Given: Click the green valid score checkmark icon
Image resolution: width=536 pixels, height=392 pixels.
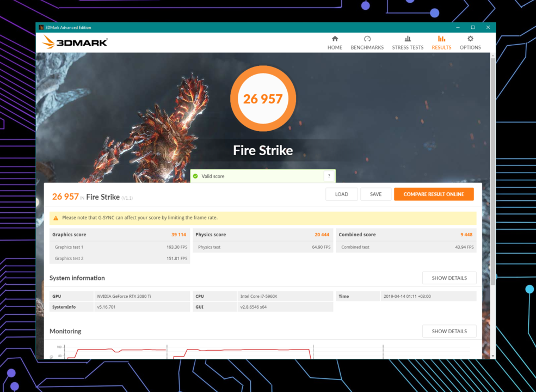Looking at the screenshot, I should coord(195,176).
